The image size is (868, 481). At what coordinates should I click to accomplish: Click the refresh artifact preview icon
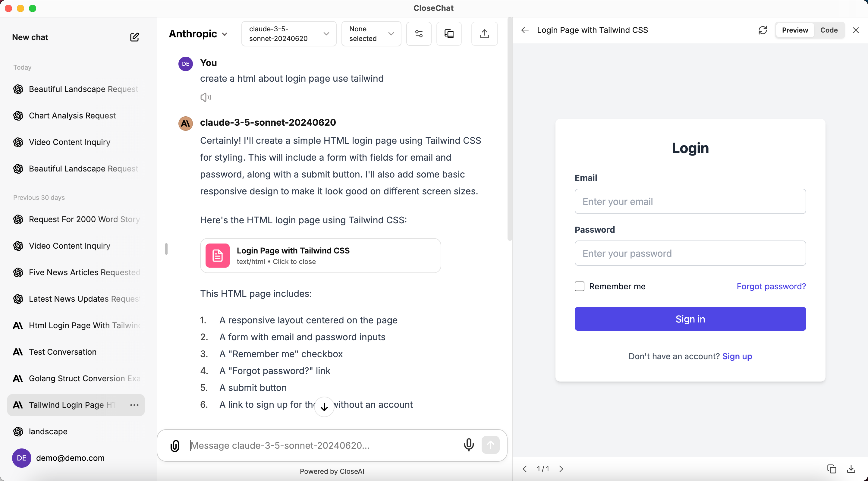point(763,30)
